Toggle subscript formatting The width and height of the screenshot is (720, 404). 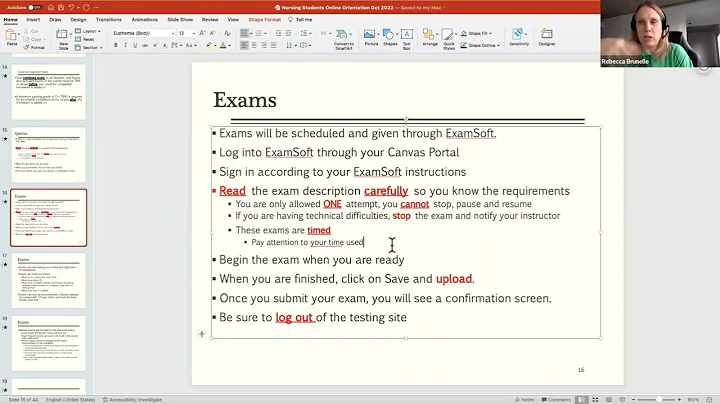[x=165, y=45]
